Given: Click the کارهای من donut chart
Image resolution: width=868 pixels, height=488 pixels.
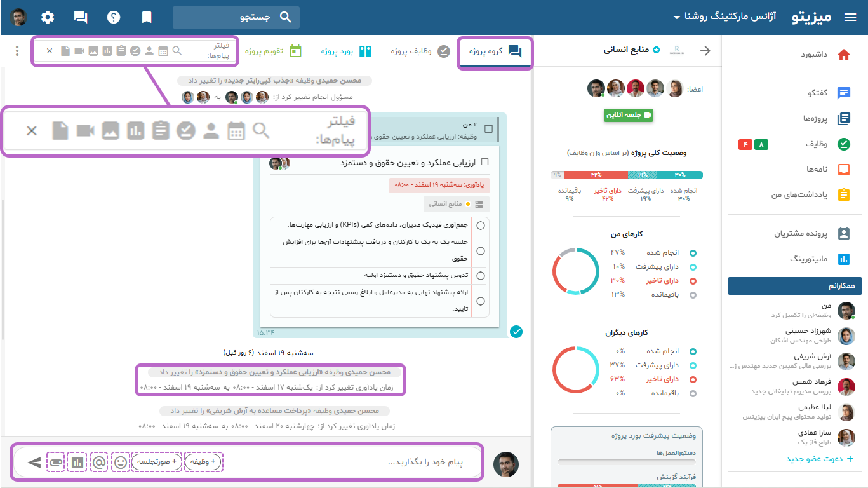Looking at the screenshot, I should [576, 271].
